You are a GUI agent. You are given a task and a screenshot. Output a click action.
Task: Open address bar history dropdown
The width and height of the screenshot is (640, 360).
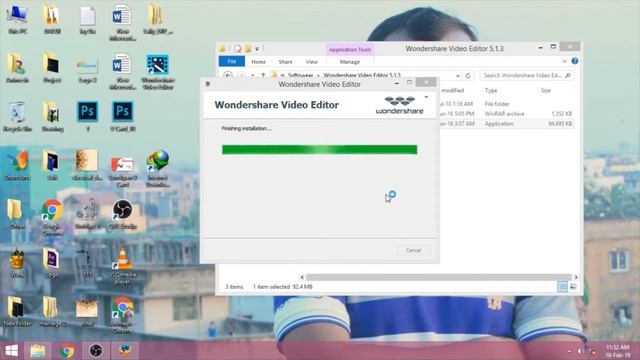coord(458,76)
